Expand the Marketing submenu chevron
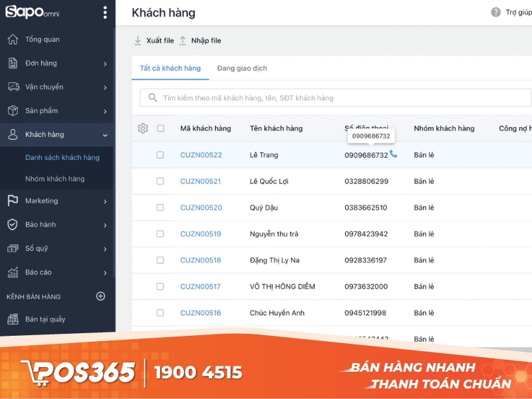The image size is (532, 399). [x=105, y=201]
